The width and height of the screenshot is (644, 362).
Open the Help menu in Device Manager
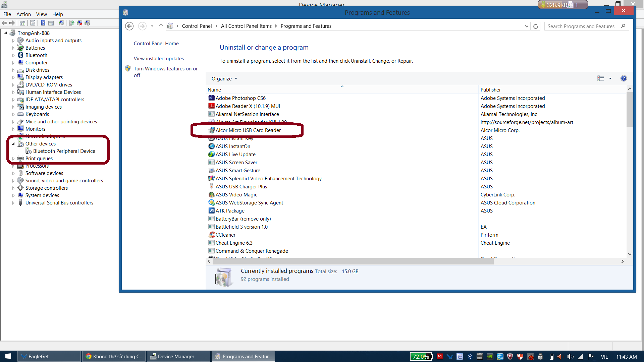click(58, 14)
